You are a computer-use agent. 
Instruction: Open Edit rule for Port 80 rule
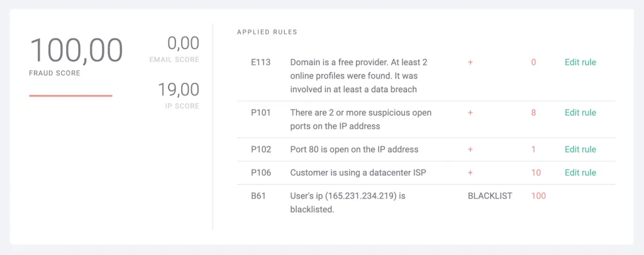pos(580,149)
